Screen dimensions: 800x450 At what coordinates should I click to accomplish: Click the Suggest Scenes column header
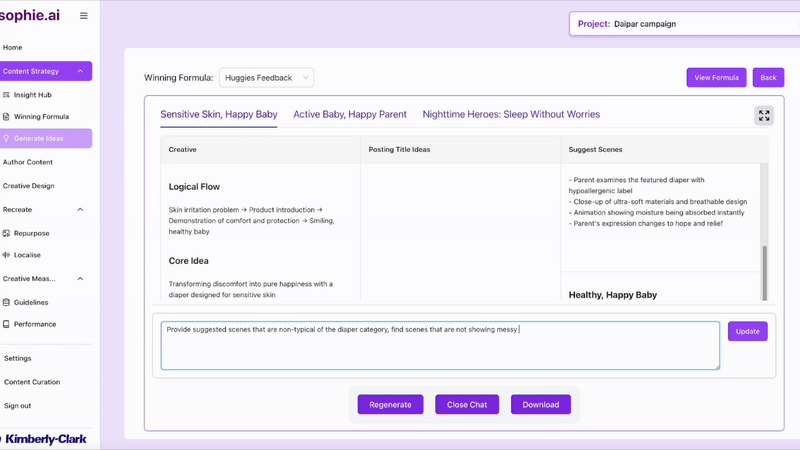595,149
